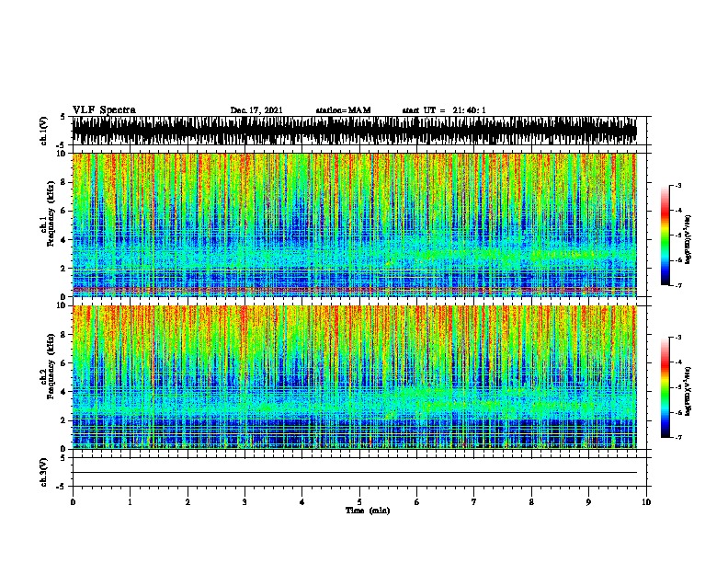
Task: Click the time axis tick label '0'
Action: [73, 502]
